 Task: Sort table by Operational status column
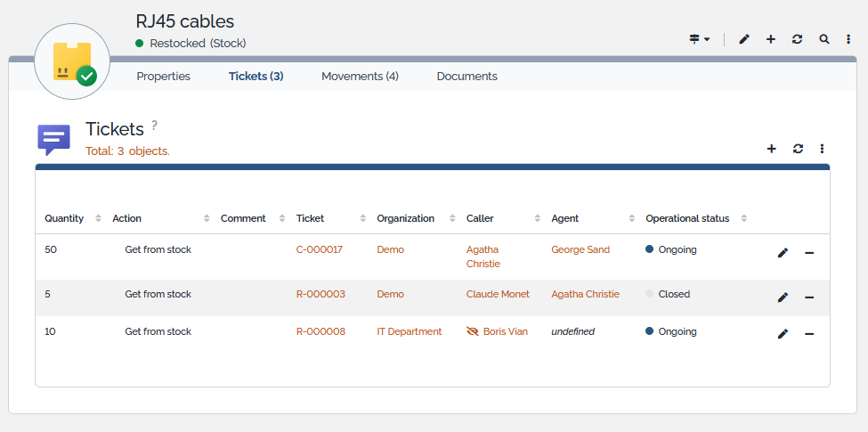(687, 218)
